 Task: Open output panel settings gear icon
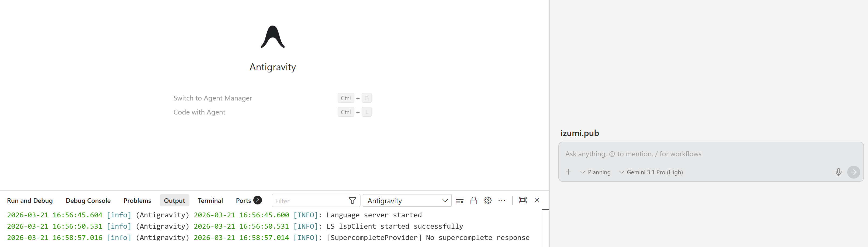(x=487, y=200)
